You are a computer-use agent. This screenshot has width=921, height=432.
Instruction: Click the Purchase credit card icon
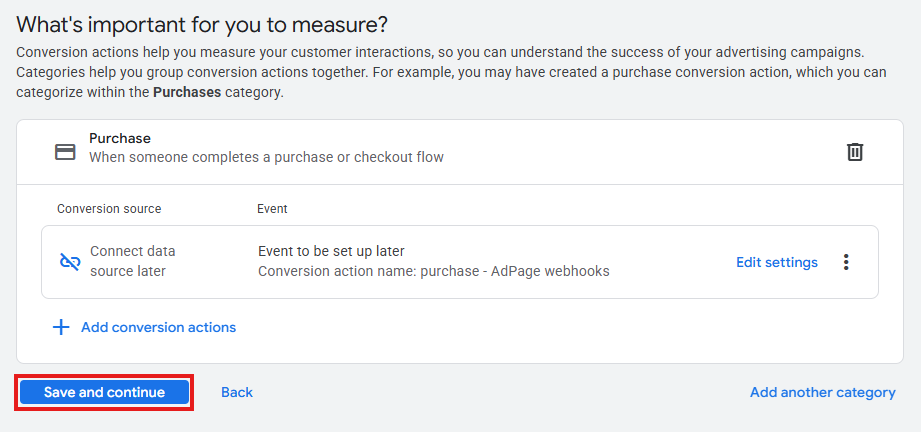(66, 152)
